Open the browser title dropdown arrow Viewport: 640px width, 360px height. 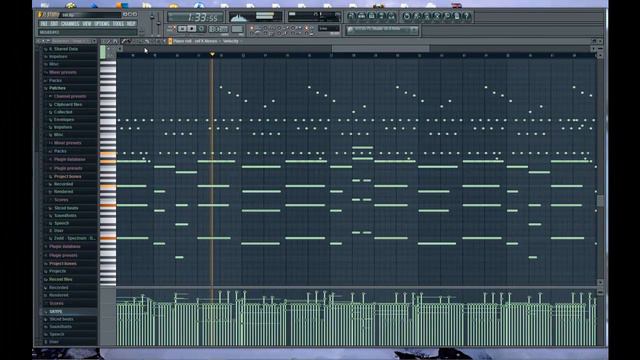[94, 41]
